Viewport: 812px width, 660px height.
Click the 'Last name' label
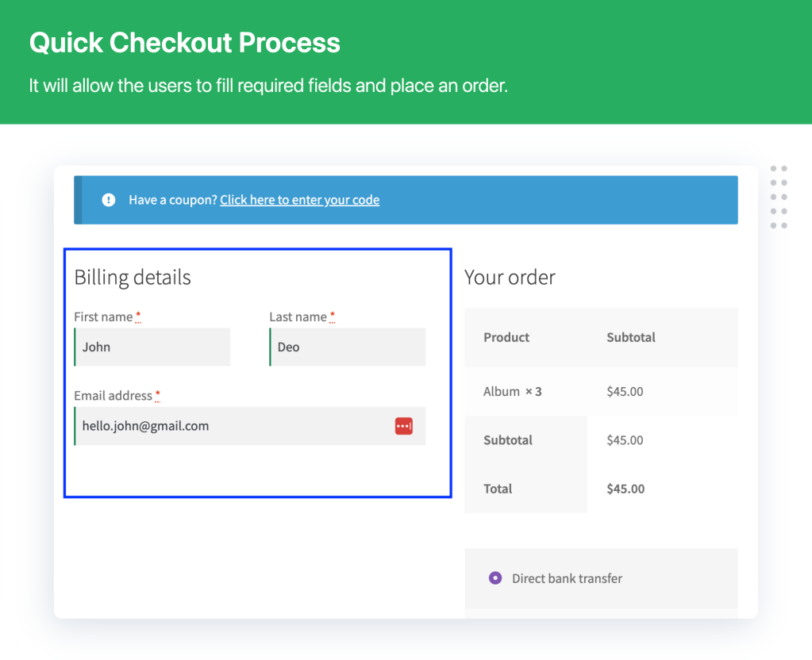tap(298, 317)
